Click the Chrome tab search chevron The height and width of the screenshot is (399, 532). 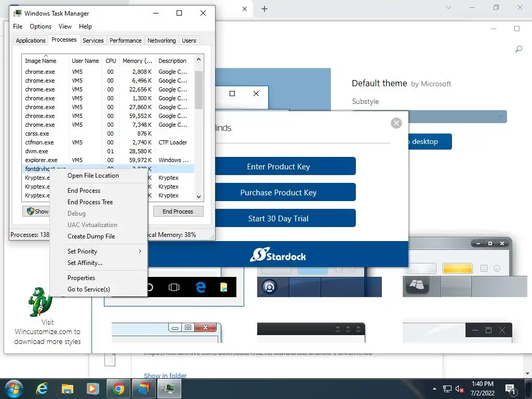click(448, 7)
